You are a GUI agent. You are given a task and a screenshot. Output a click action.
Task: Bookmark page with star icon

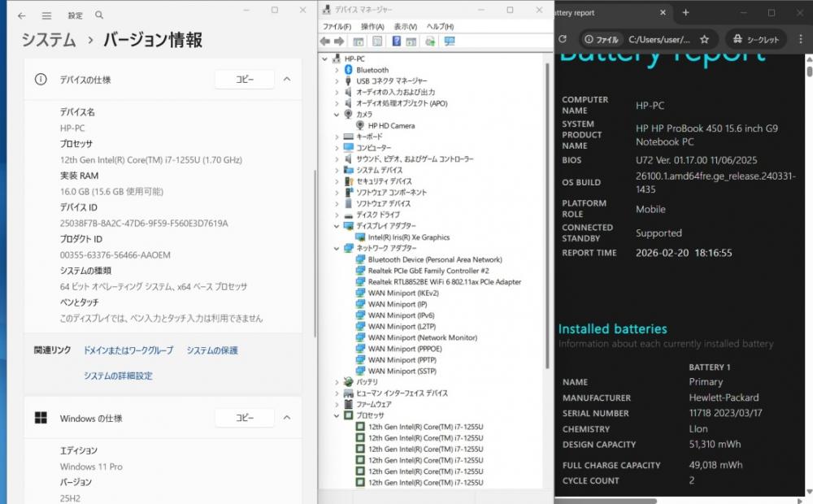click(x=704, y=39)
